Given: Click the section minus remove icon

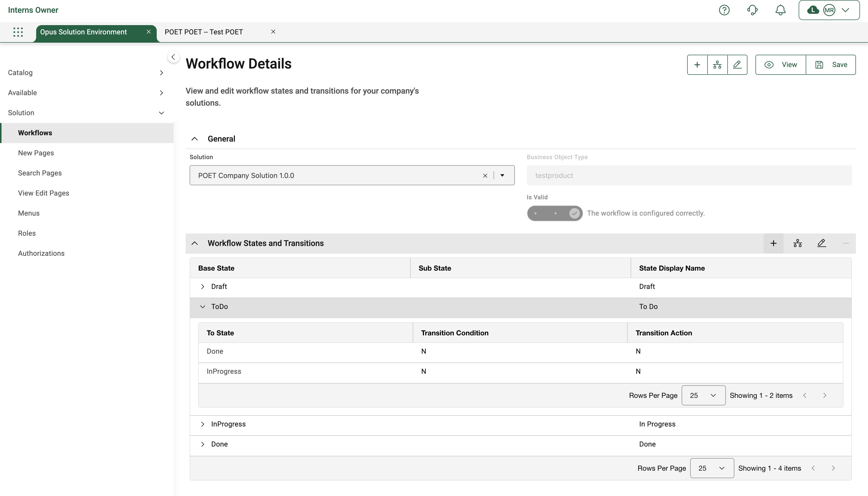Looking at the screenshot, I should coord(845,243).
